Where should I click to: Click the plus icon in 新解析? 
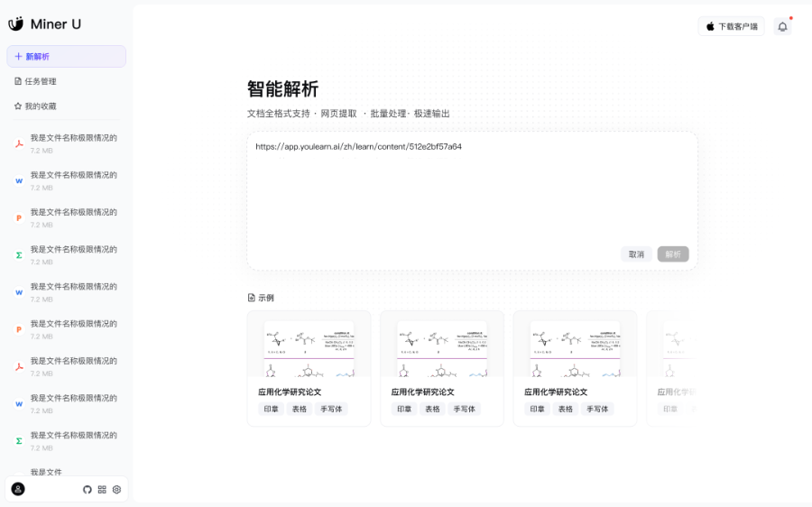click(19, 57)
